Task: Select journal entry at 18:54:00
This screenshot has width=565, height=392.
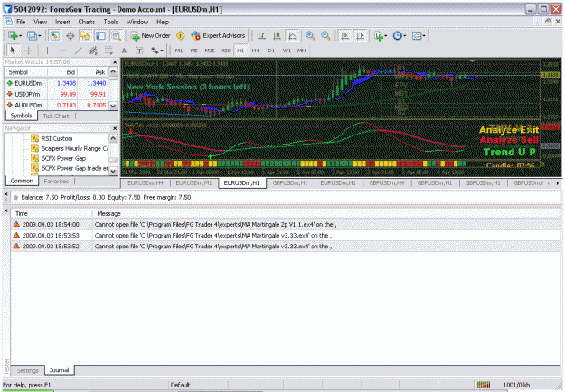Action: coord(286,224)
